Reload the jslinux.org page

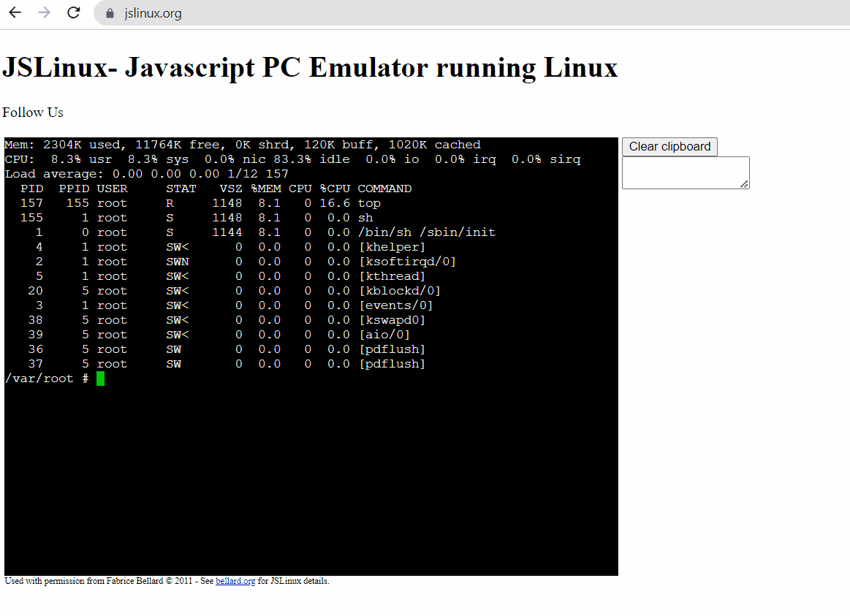(73, 12)
